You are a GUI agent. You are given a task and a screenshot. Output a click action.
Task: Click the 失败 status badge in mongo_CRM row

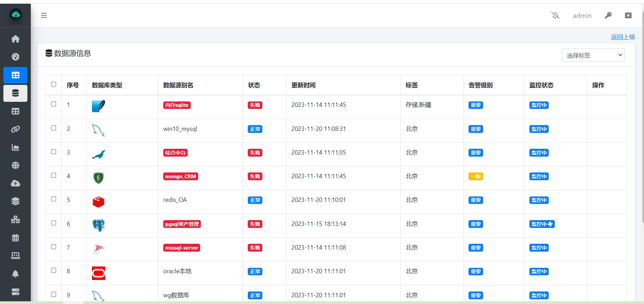pyautogui.click(x=255, y=177)
